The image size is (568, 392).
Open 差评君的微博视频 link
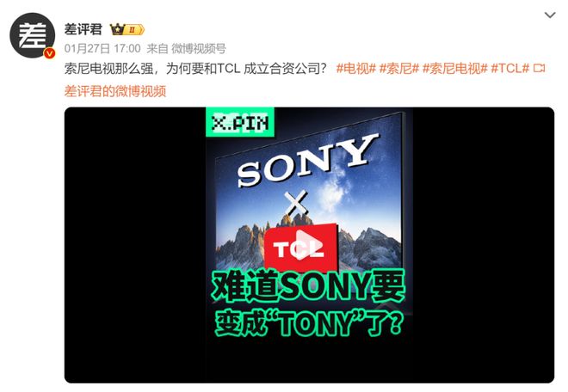[x=115, y=91]
